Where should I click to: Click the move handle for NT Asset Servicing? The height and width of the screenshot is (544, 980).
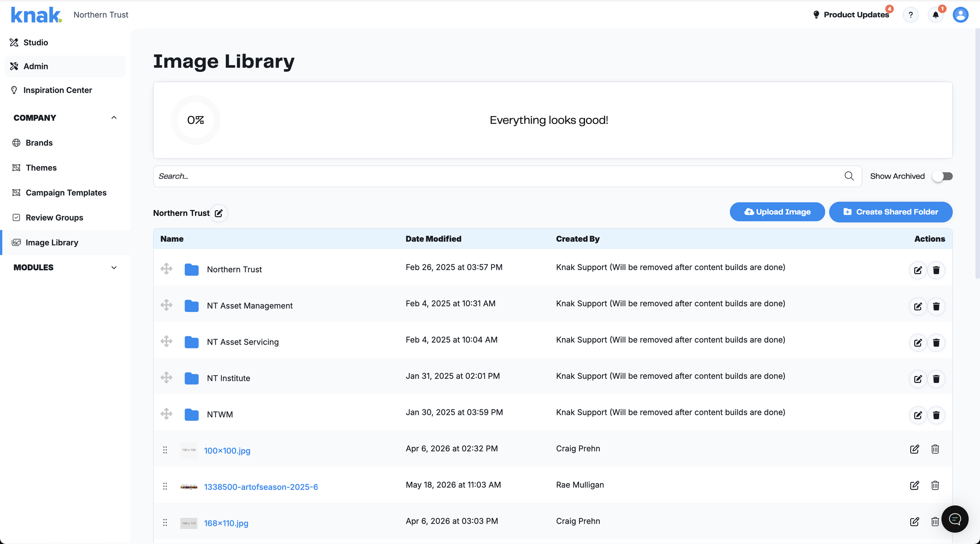[x=167, y=341]
